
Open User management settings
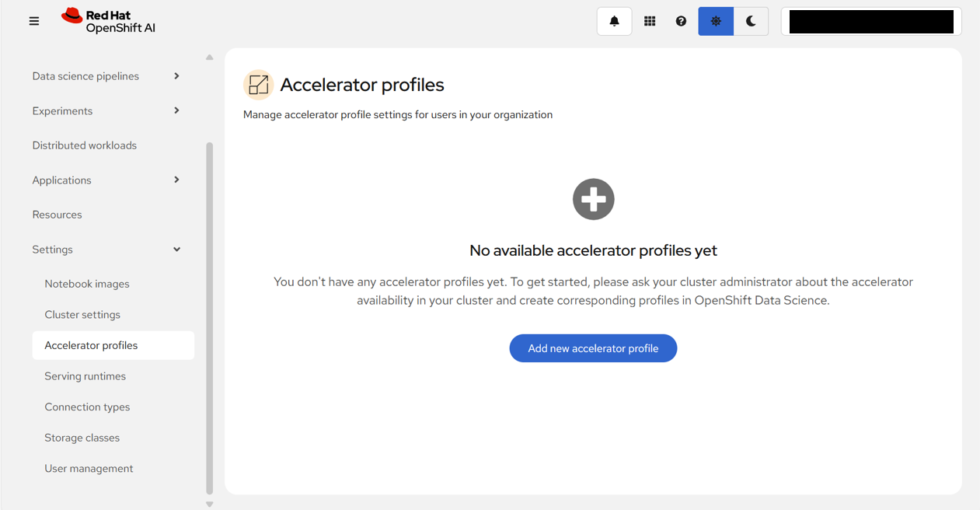tap(113, 468)
